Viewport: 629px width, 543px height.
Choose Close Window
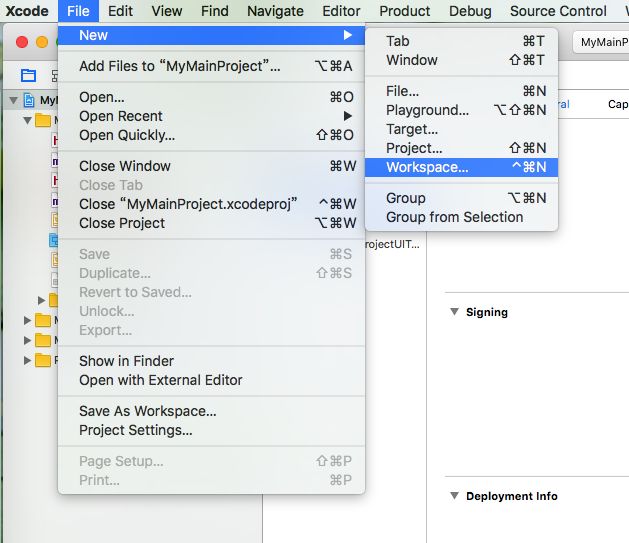coord(211,166)
